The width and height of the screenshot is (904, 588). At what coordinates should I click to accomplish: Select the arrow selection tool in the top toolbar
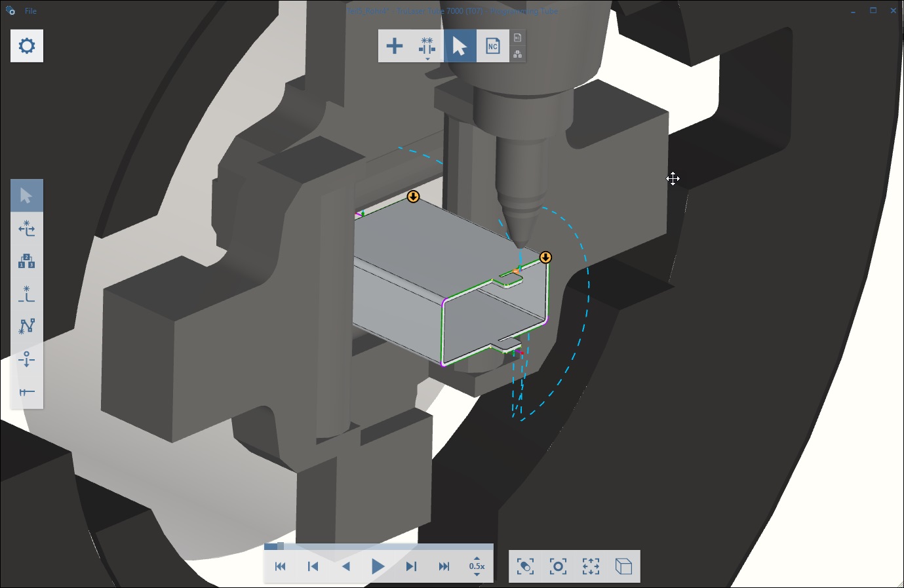[460, 46]
